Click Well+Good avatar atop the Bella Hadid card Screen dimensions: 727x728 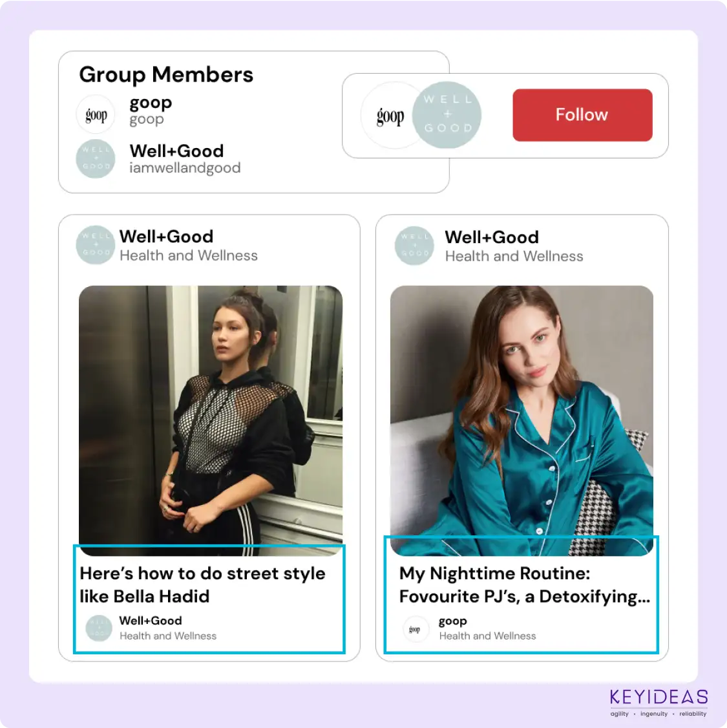[96, 245]
